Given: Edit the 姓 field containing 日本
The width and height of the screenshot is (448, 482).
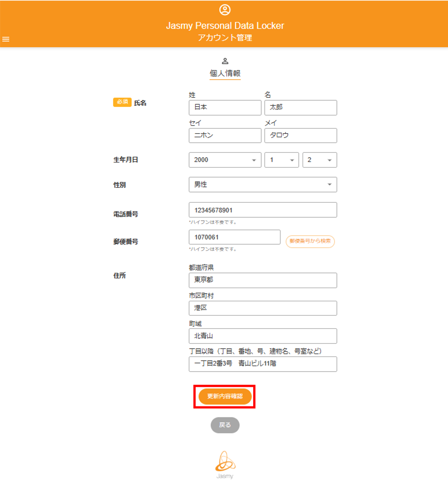Looking at the screenshot, I should pyautogui.click(x=225, y=108).
